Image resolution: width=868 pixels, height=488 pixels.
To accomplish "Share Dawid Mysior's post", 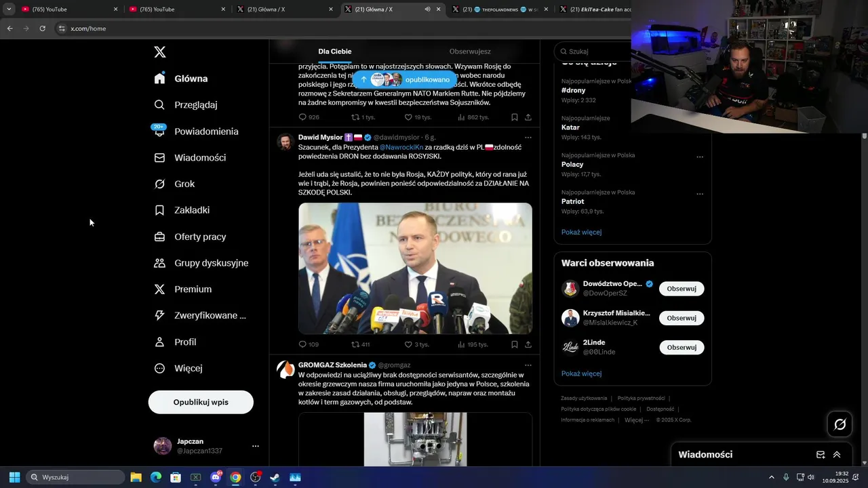I will (x=528, y=344).
